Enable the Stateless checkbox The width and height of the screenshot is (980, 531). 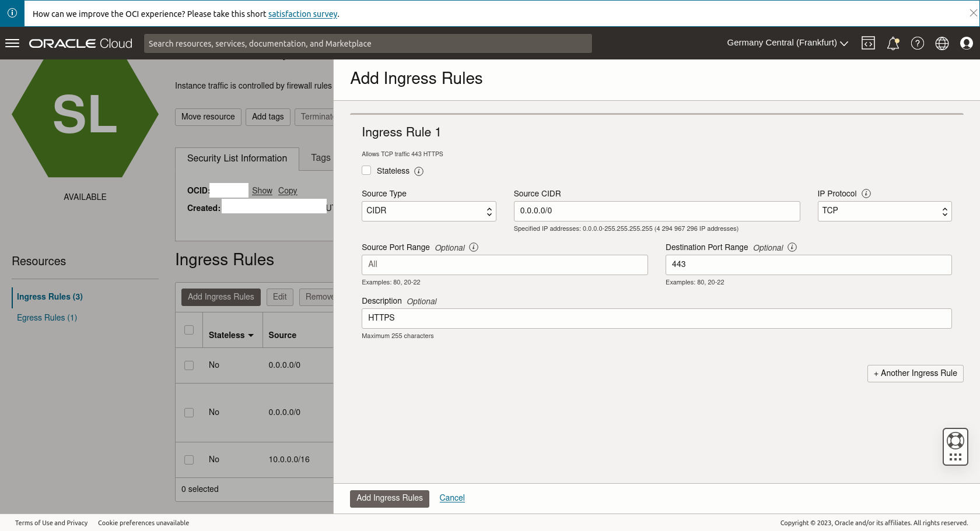coord(366,171)
